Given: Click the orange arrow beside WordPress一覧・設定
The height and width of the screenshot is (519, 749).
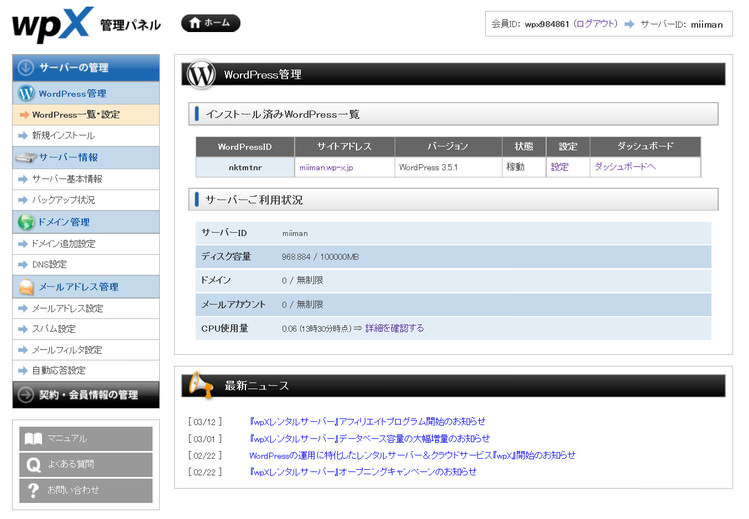Looking at the screenshot, I should 24,115.
